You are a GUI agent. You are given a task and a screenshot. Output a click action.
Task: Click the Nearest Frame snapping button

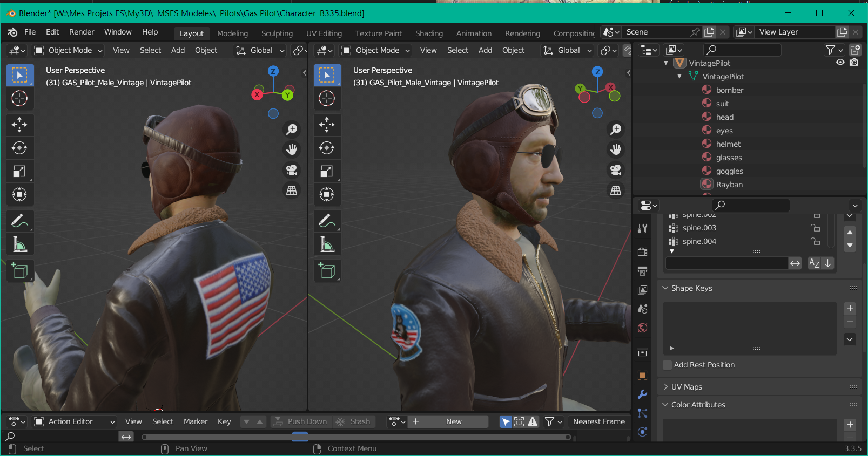point(599,421)
